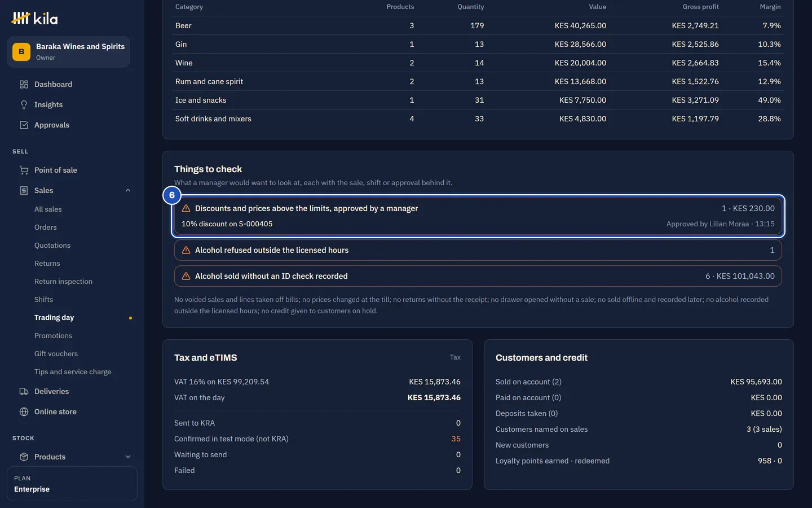Select the Beer category row
This screenshot has height=508, width=812.
478,26
